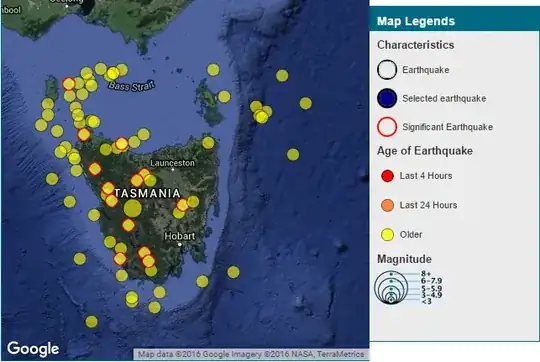Image resolution: width=540 pixels, height=362 pixels.
Task: Click the Selected earthquake legend label
Action: (444, 99)
